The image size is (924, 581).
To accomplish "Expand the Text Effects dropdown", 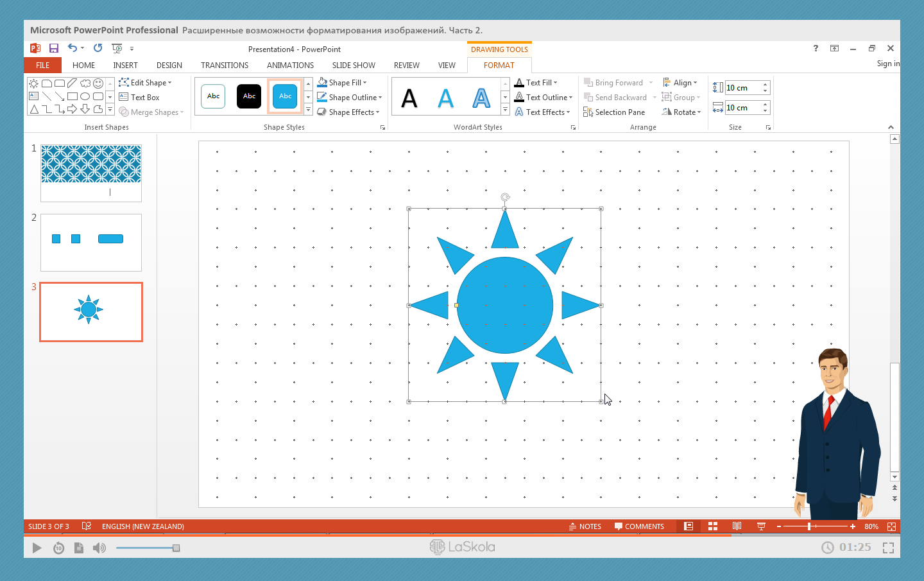I will [569, 112].
